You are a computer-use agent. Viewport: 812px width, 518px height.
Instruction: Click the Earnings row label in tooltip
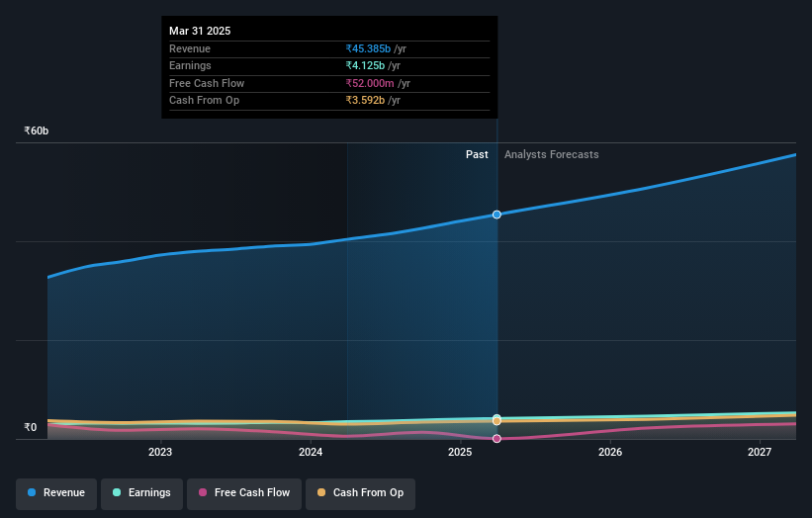[190, 65]
